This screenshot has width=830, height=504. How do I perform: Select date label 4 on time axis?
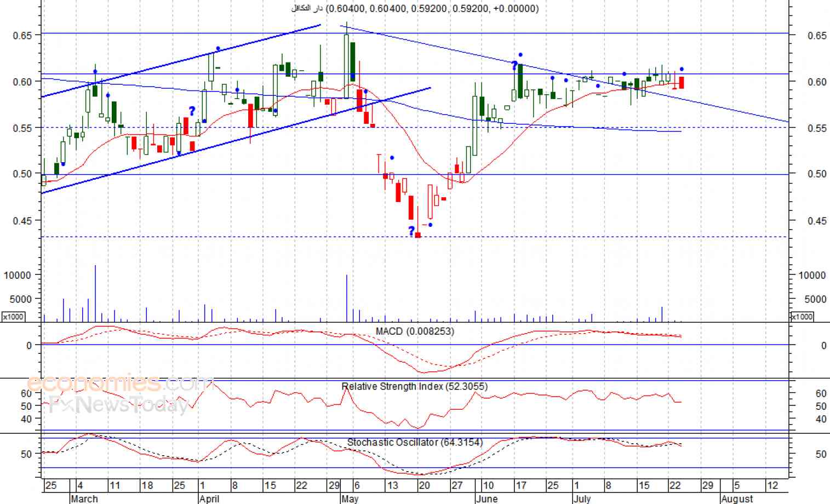pos(80,485)
